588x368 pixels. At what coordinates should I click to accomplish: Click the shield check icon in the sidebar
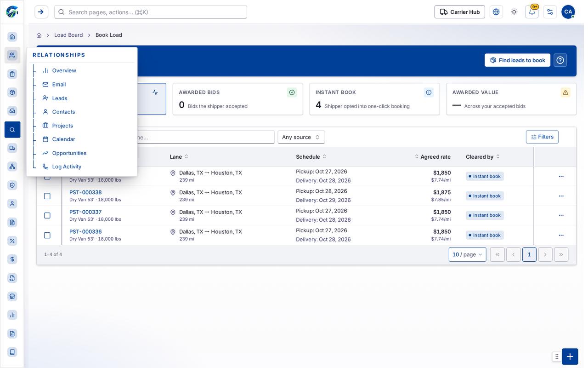point(12,185)
